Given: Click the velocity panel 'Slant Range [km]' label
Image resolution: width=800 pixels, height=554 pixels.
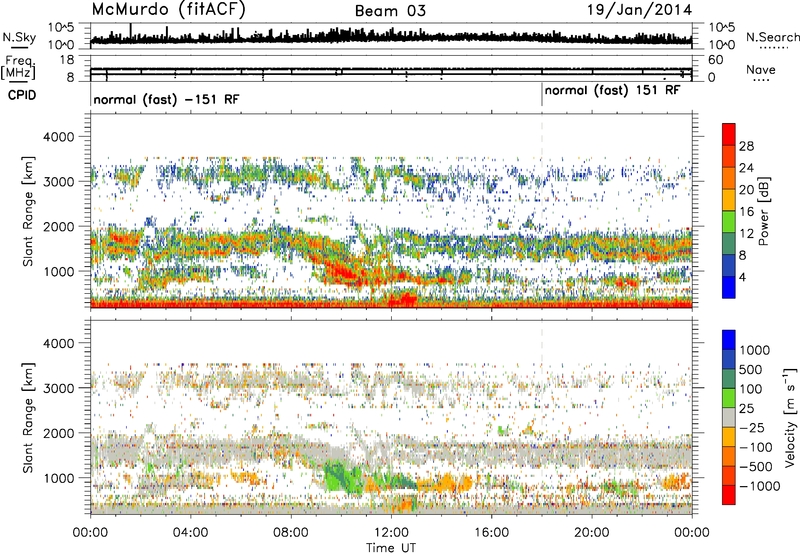Looking at the screenshot, I should tap(28, 418).
